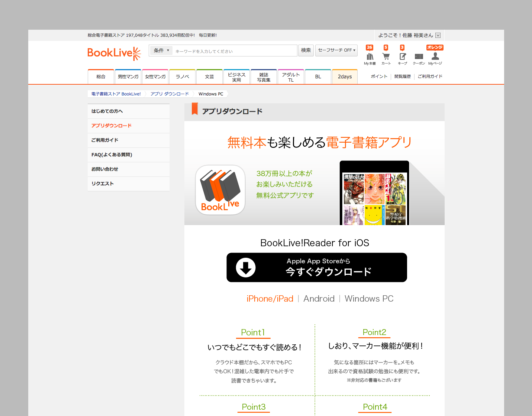Open the キープ keep list icon
The height and width of the screenshot is (416, 532).
click(402, 57)
